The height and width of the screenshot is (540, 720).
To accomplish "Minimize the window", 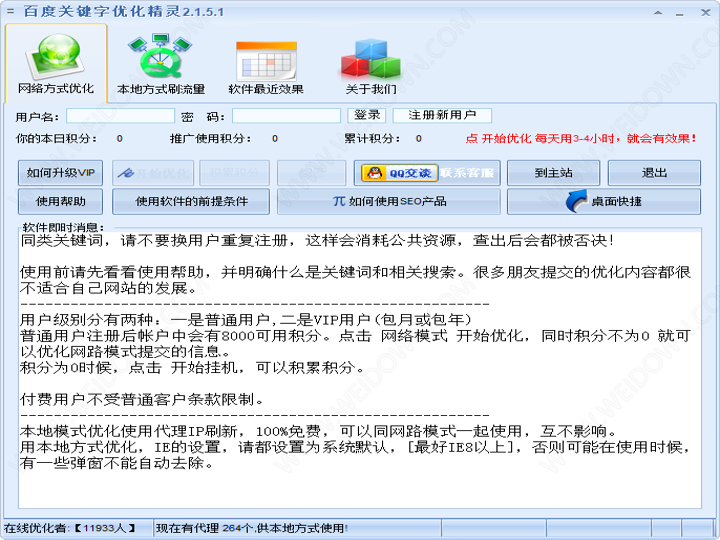I will pyautogui.click(x=680, y=14).
